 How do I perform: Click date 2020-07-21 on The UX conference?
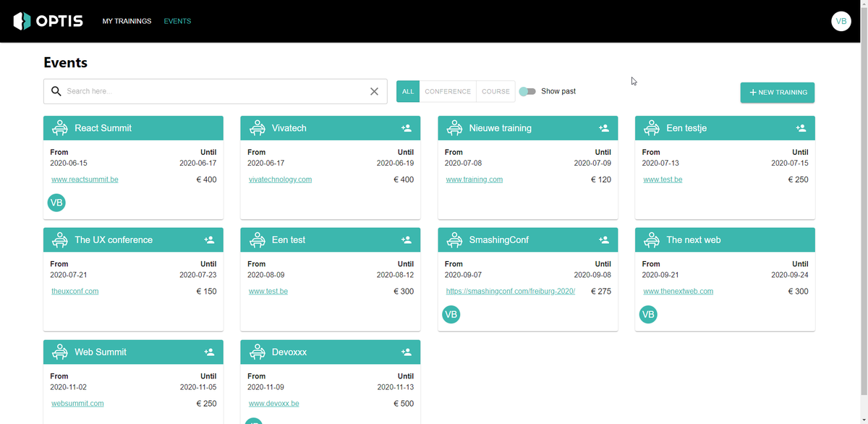click(69, 275)
